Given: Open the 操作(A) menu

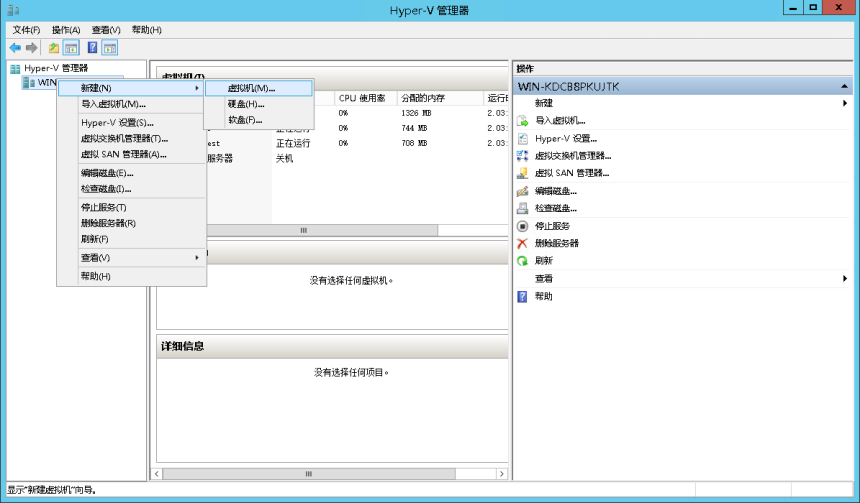Looking at the screenshot, I should 66,30.
